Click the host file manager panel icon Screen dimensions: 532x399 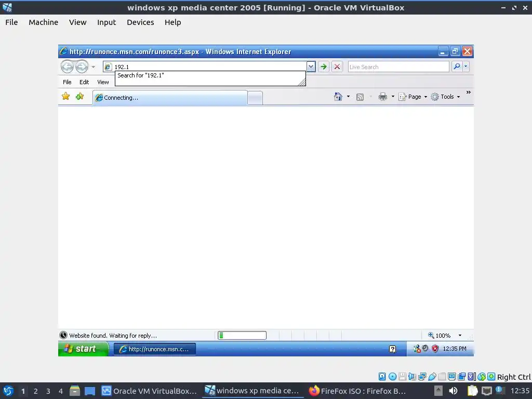pyautogui.click(x=75, y=391)
